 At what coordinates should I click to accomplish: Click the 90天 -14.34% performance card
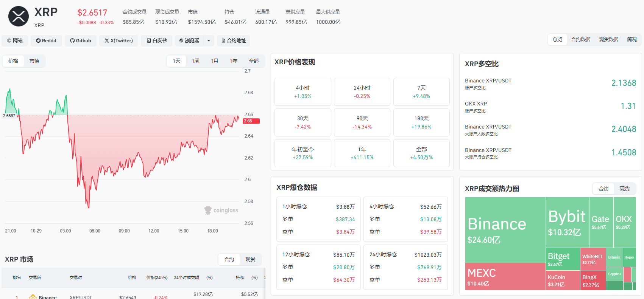point(362,122)
